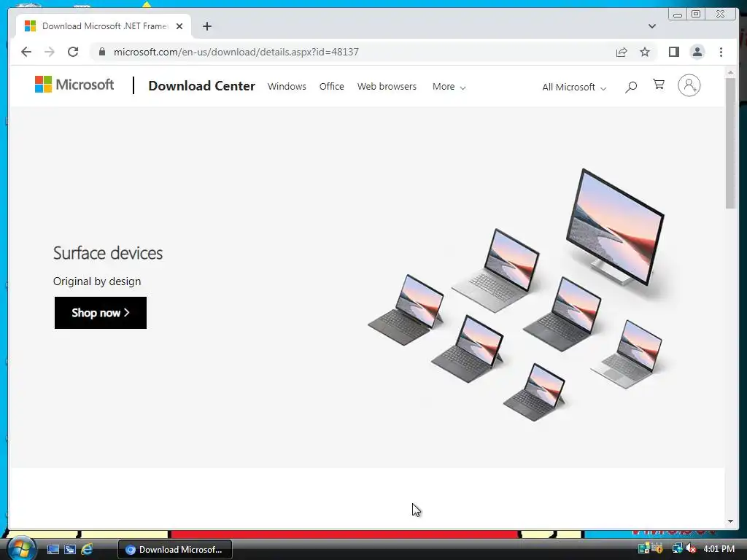The image size is (747, 560).
Task: Click the Surface devices product image
Action: [x=516, y=295]
